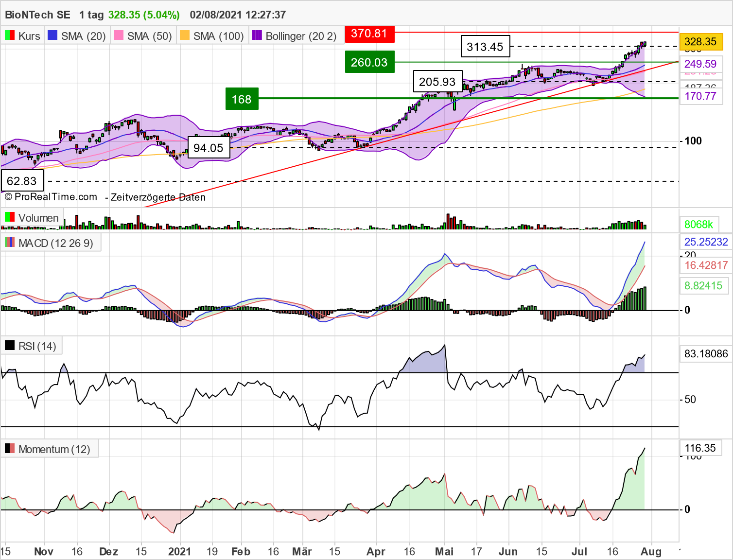Open the Bollinger (20 2) indicator icon

(x=256, y=35)
